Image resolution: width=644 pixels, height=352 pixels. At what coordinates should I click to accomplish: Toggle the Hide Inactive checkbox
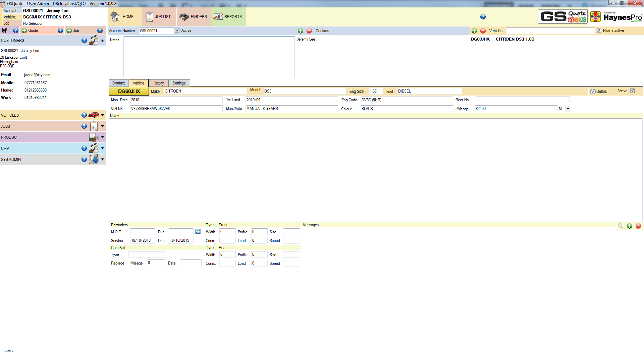click(599, 31)
